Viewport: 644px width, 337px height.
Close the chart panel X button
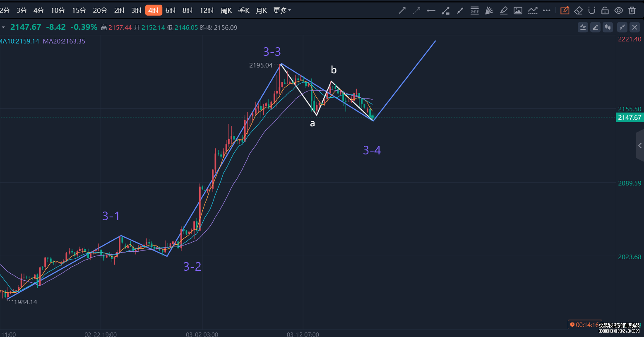pos(634,27)
